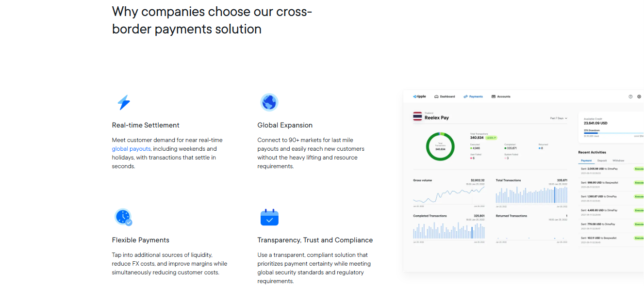The width and height of the screenshot is (644, 286).
Task: Click the Total Transactions donut chart
Action: coord(440,146)
